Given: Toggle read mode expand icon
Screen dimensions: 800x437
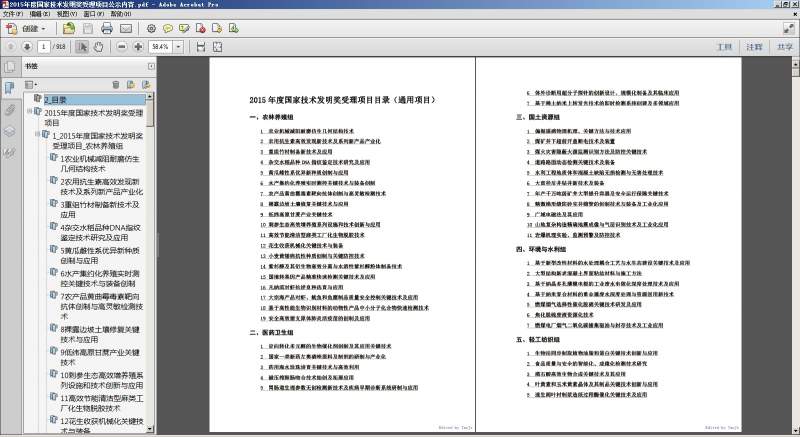Looking at the screenshot, I should point(788,29).
